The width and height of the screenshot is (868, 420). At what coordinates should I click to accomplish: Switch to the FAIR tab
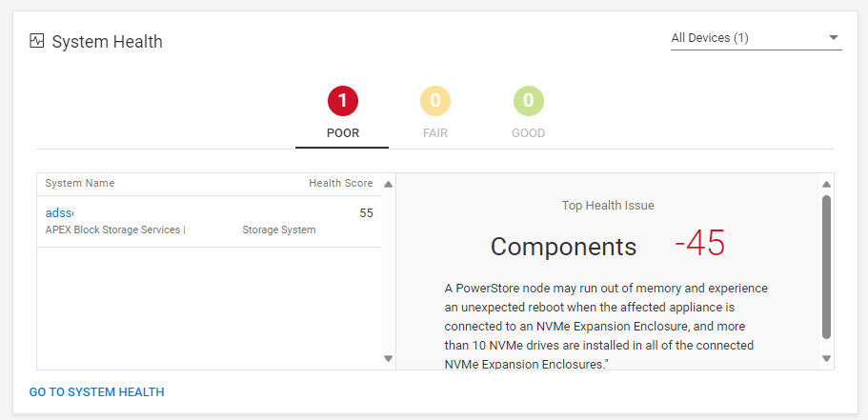[434, 133]
